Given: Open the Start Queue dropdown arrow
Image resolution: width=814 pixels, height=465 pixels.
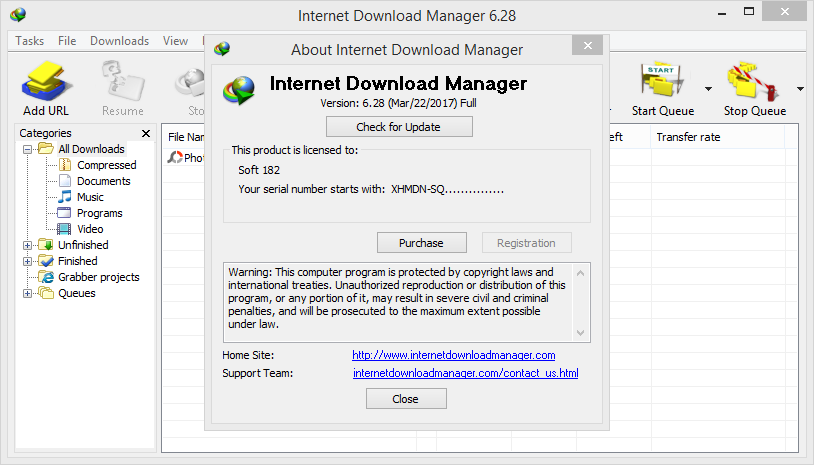Looking at the screenshot, I should pyautogui.click(x=708, y=89).
